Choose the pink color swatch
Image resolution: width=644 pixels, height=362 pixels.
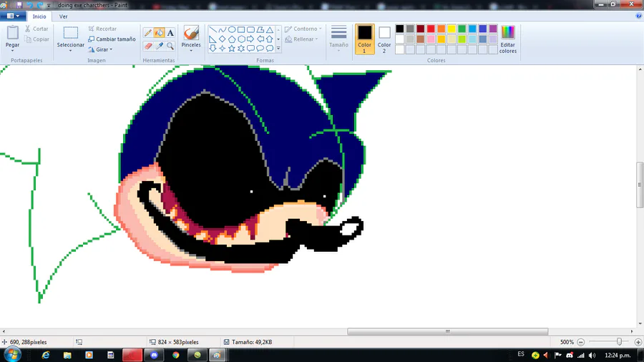coord(431,39)
